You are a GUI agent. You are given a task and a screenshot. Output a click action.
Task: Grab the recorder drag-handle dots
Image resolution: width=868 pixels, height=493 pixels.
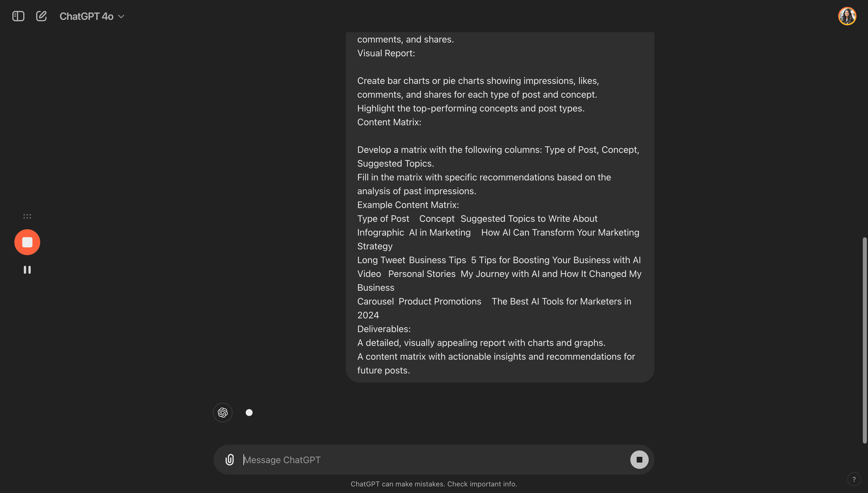(27, 216)
